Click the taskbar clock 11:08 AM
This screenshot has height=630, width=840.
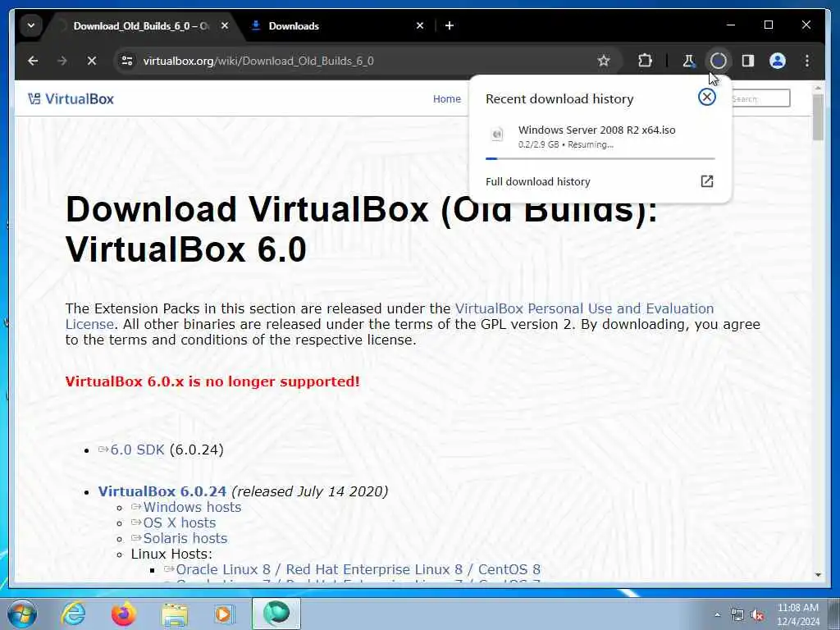tap(797, 608)
